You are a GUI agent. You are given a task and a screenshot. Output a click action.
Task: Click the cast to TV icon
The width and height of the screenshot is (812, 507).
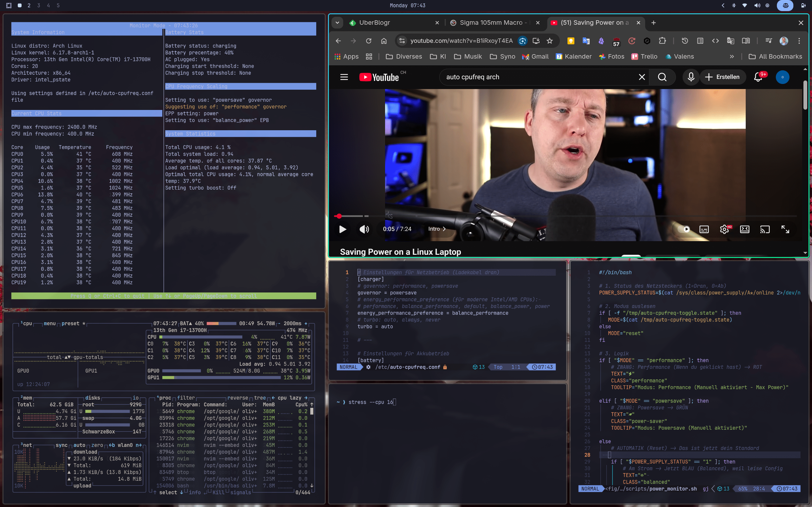765,229
